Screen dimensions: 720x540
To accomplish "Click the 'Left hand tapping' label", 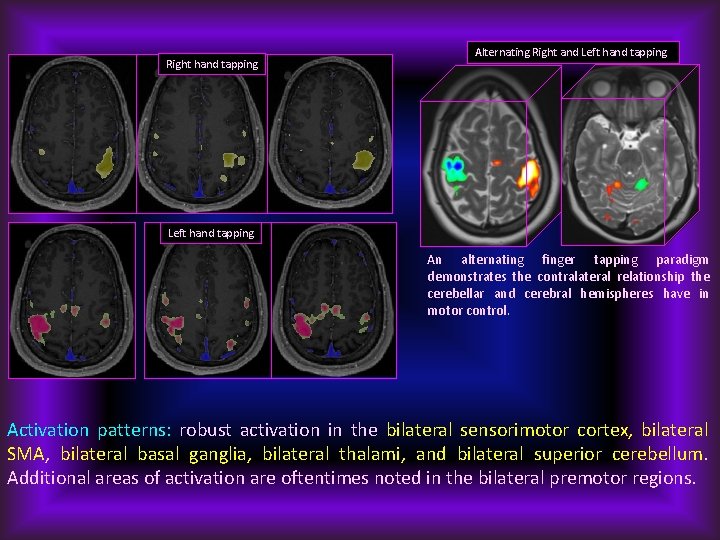I will click(211, 233).
